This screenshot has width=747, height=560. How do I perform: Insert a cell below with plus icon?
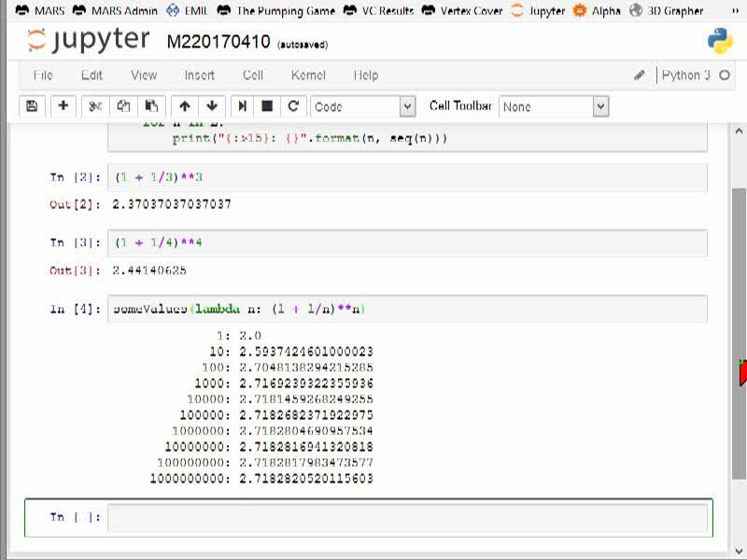(x=63, y=106)
